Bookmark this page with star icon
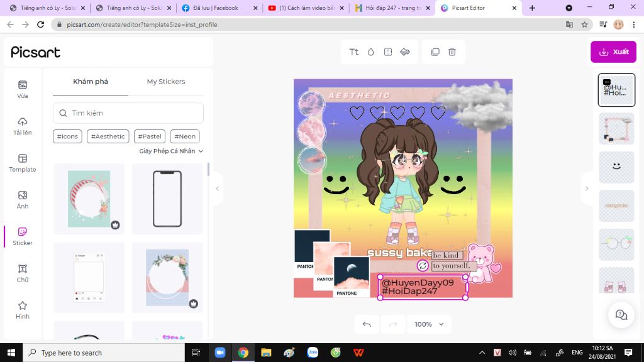This screenshot has height=362, width=644. [584, 25]
